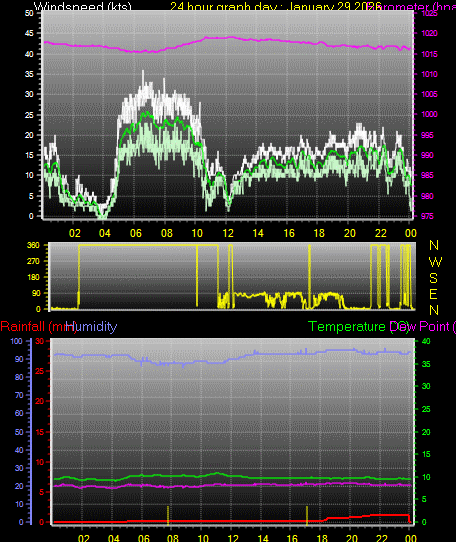Select the green 'Temperature' label

click(x=359, y=327)
